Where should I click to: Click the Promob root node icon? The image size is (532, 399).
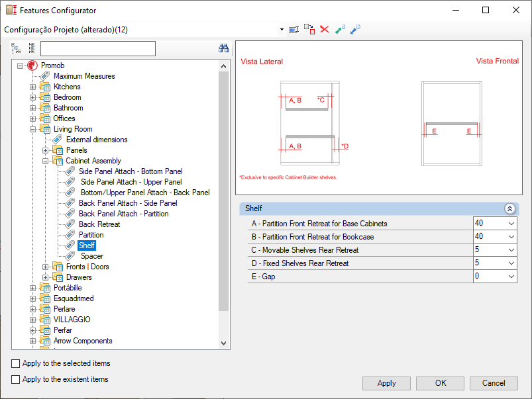pyautogui.click(x=32, y=66)
